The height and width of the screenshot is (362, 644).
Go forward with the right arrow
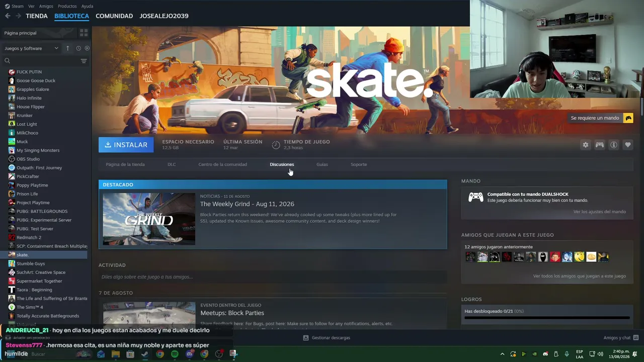click(x=18, y=16)
